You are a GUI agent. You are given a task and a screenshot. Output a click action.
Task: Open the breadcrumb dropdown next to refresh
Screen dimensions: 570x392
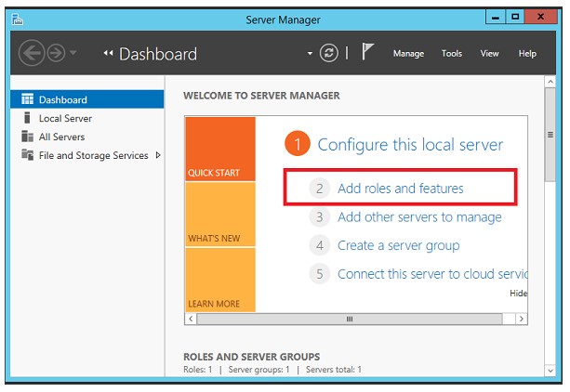(x=310, y=54)
